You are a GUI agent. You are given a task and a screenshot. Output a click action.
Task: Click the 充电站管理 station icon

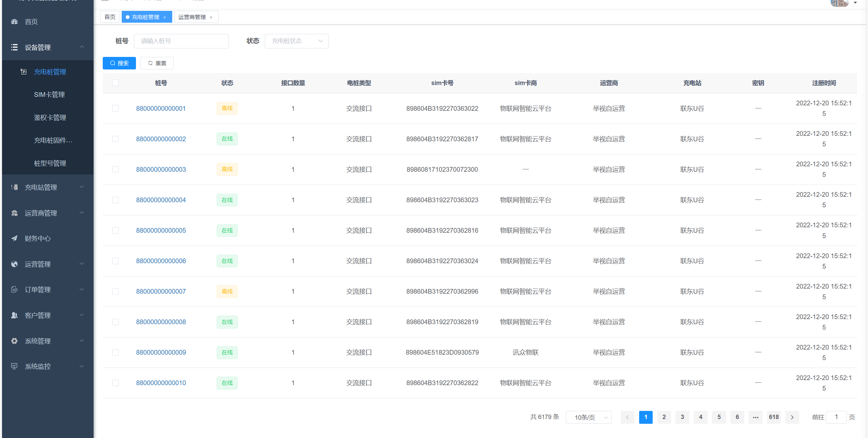(14, 187)
